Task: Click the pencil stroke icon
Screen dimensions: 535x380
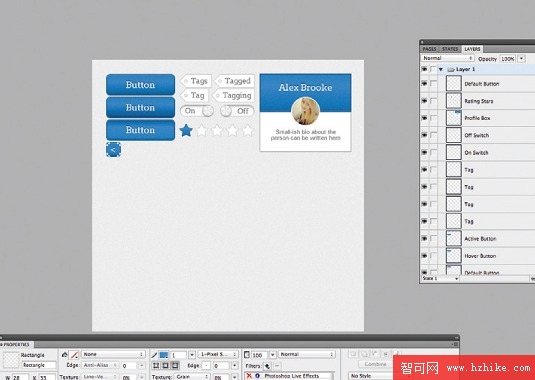Action: tap(154, 355)
